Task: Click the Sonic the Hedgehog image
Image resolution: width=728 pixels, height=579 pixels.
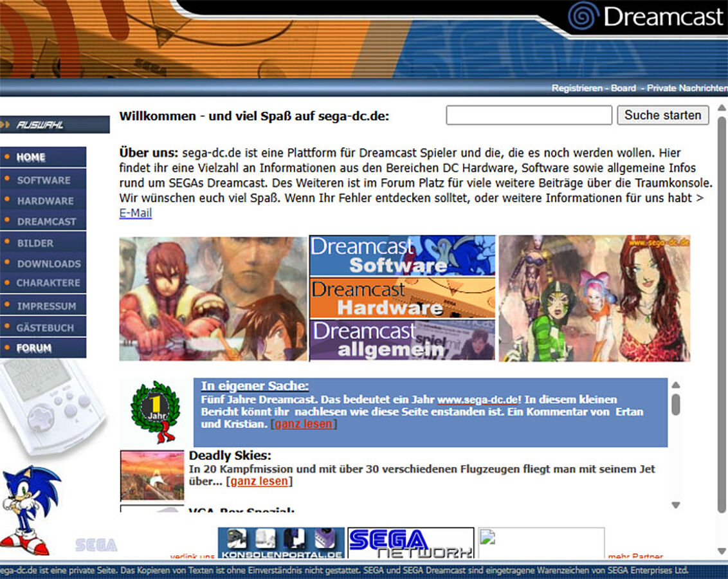Action: pyautogui.click(x=31, y=510)
